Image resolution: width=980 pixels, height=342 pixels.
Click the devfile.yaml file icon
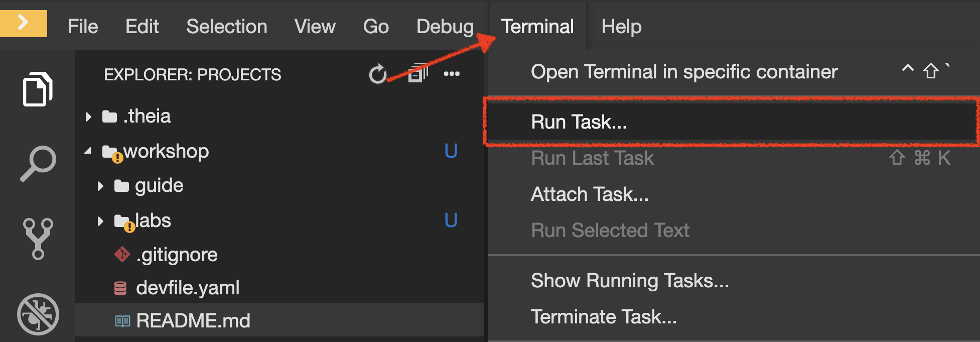tap(121, 287)
